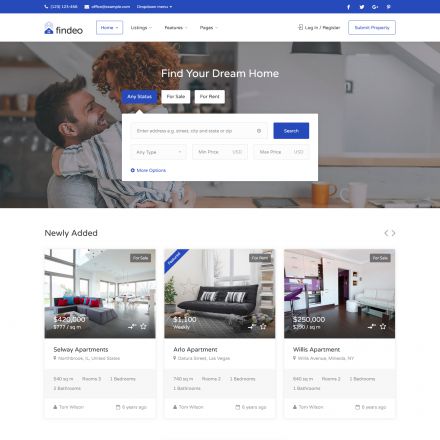The height and width of the screenshot is (440, 440).
Task: Click the $1,100 price text
Action: pyautogui.click(x=185, y=319)
